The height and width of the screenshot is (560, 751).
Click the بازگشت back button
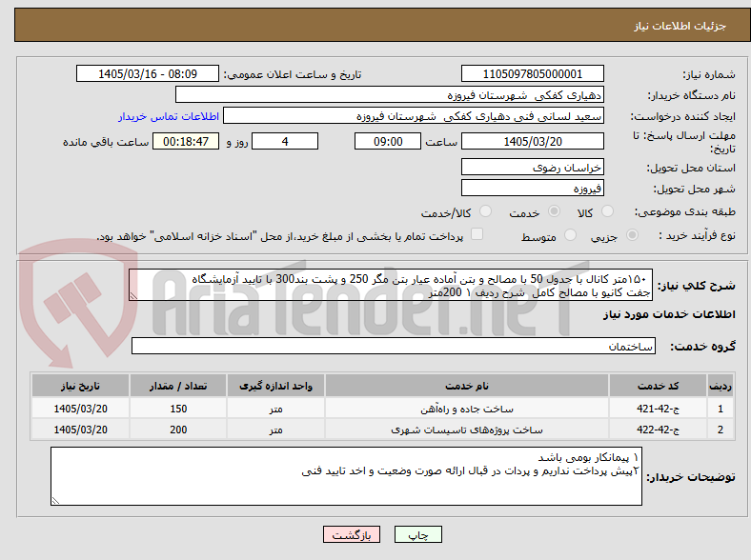[x=352, y=534]
